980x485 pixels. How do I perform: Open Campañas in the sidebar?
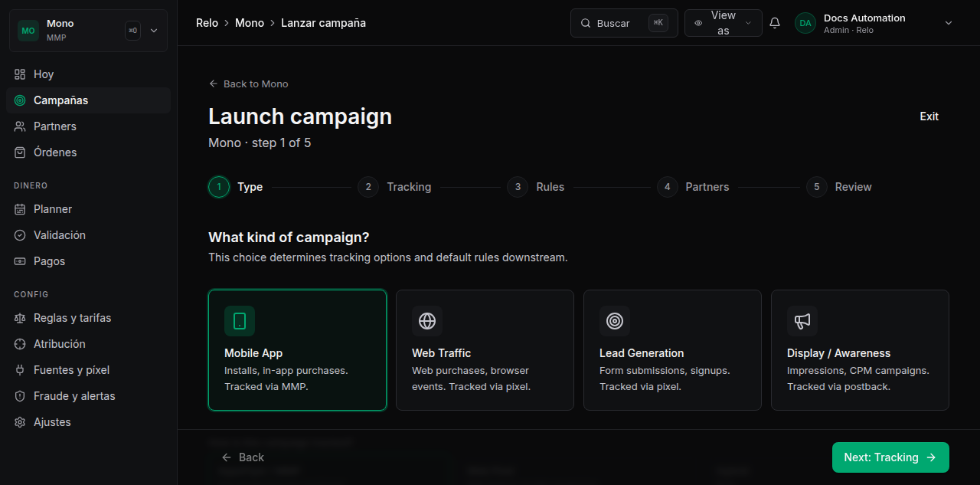88,100
